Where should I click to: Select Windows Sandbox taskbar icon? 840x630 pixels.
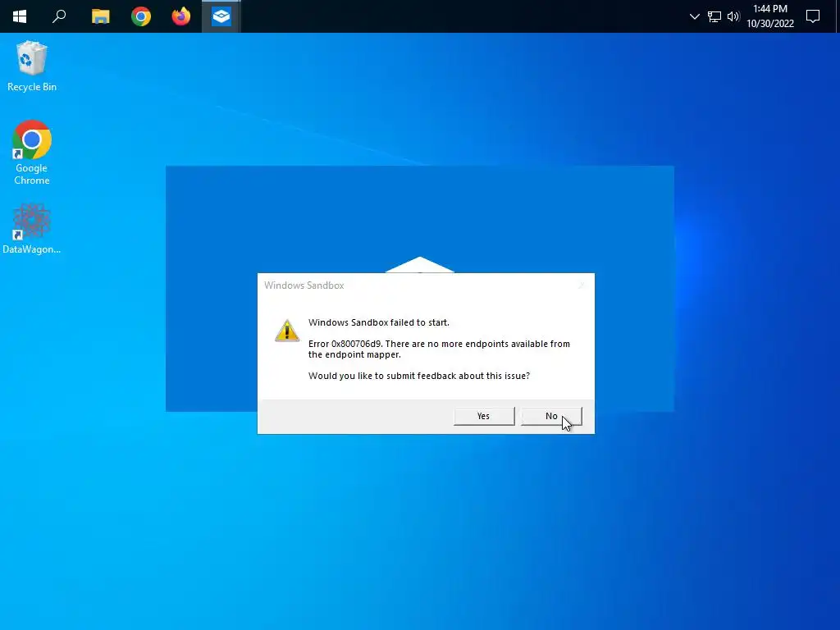(221, 16)
